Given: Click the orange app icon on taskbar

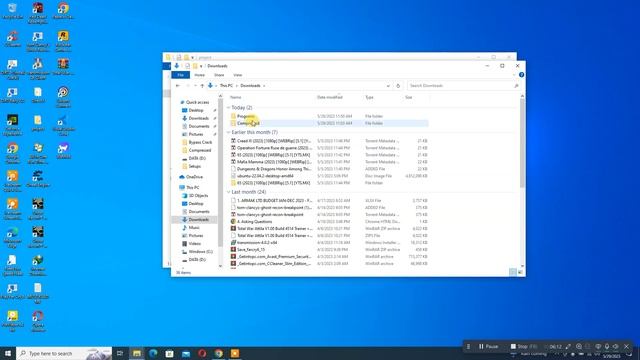Looking at the screenshot, I should click(x=235, y=353).
